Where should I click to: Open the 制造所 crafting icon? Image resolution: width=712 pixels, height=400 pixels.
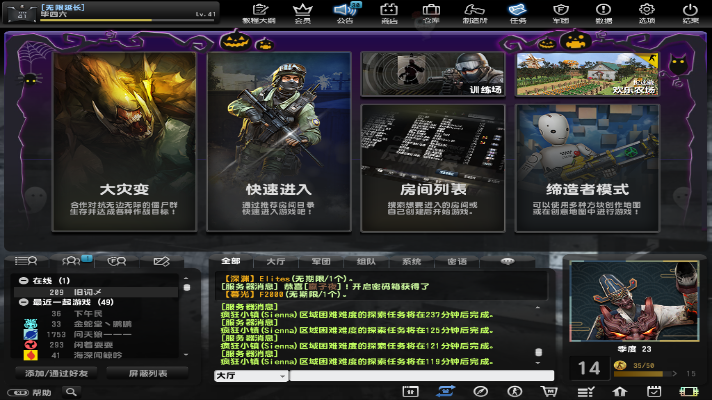(x=474, y=12)
